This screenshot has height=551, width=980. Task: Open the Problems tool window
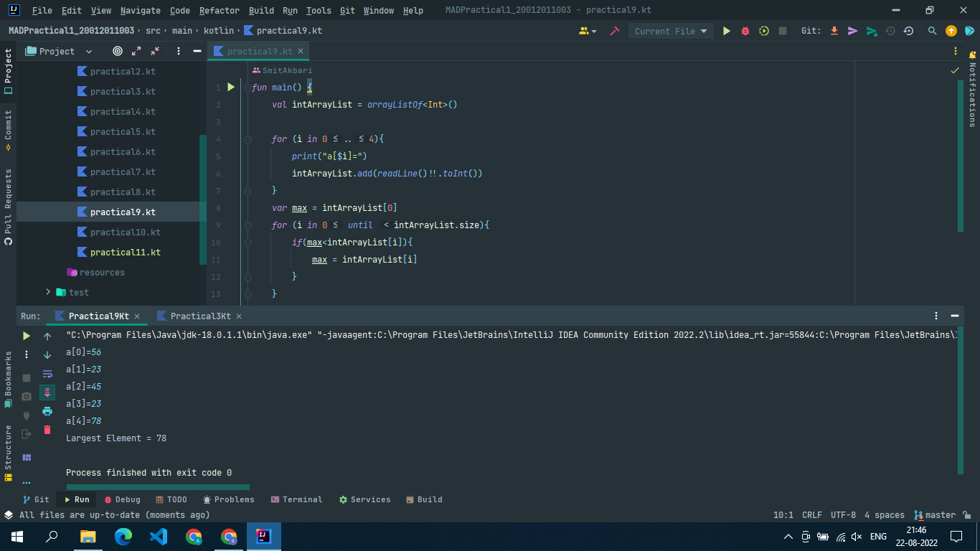228,499
